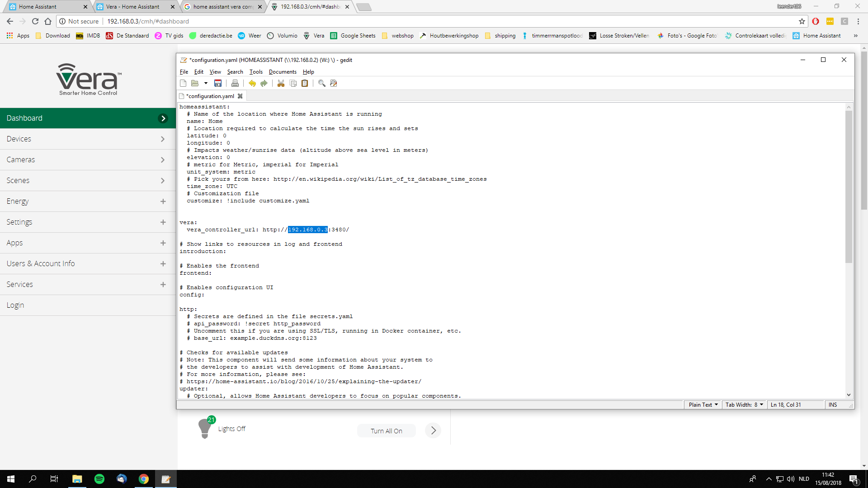Open Find and Replace in gedit toolbar
Screen dimensions: 868x488
pyautogui.click(x=334, y=83)
